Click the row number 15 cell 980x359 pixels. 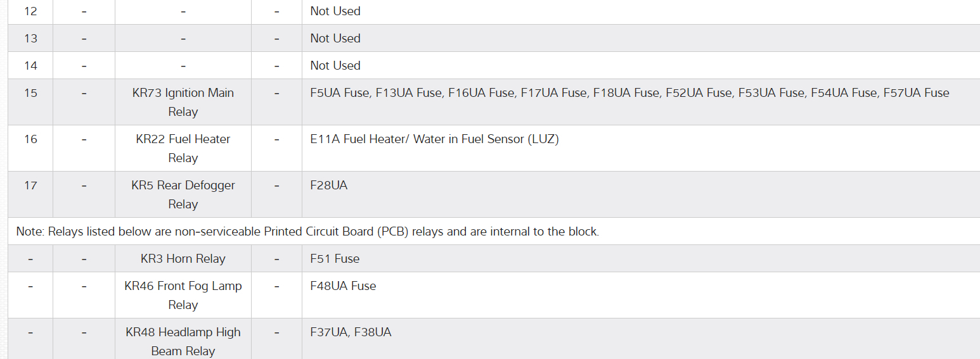tap(30, 93)
